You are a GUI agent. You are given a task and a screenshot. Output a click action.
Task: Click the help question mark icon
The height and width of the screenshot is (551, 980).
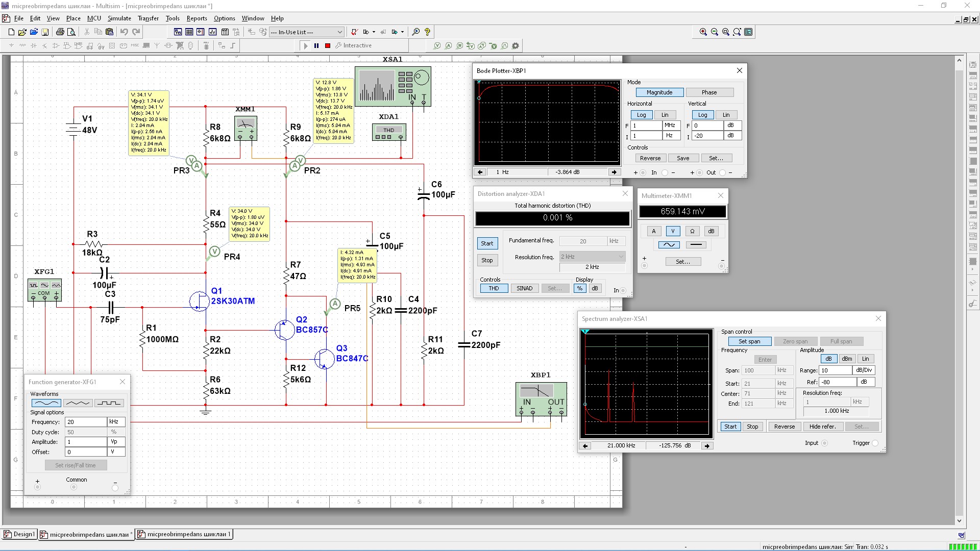[428, 32]
